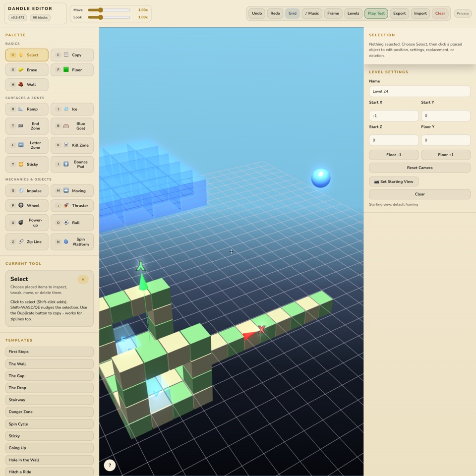
Task: Toggle the Music on or off
Action: pos(312,13)
